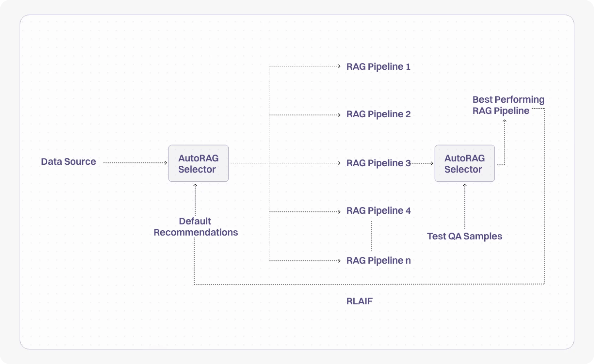Select the AutoRAG Selector box fed by Data Source
The image size is (594, 364).
198,163
